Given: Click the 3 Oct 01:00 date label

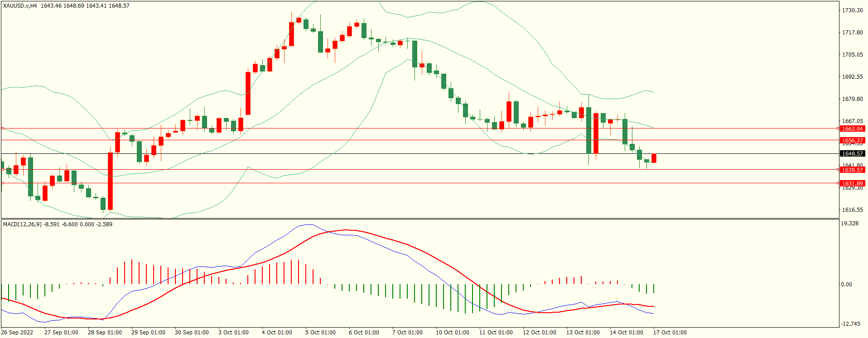Looking at the screenshot, I should (233, 333).
